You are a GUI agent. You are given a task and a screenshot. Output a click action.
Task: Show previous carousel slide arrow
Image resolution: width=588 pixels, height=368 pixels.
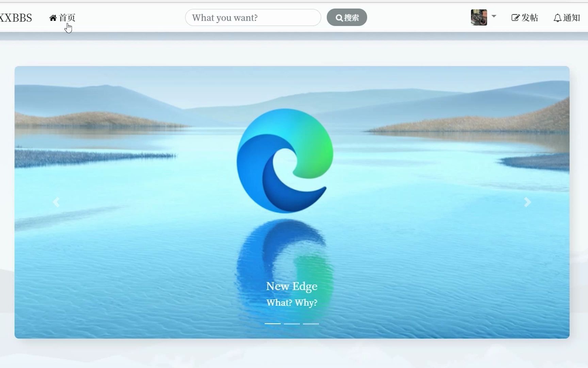point(56,202)
